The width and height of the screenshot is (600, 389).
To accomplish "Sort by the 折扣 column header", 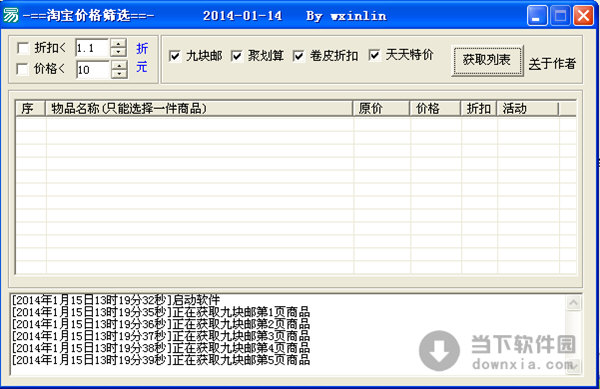I will tap(478, 109).
